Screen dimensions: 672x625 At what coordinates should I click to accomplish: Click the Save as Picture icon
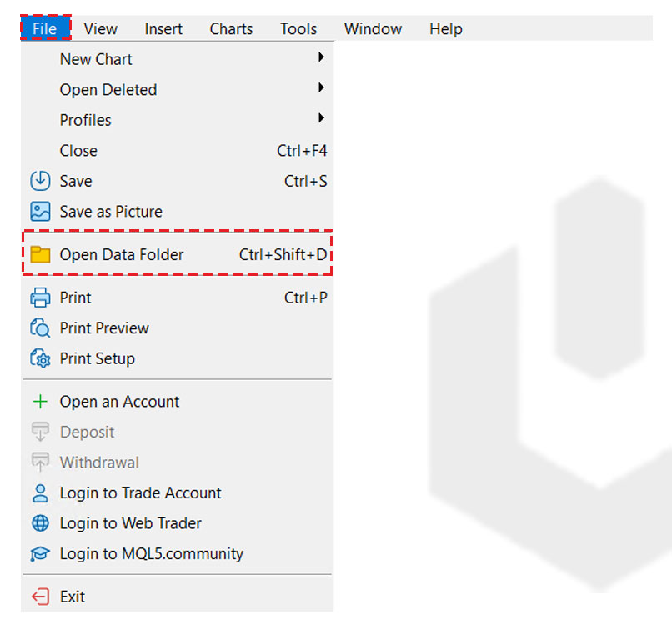[x=40, y=212]
